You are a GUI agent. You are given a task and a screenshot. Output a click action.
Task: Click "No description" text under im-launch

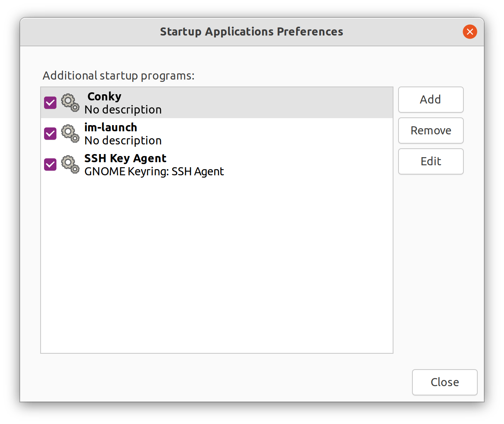123,141
